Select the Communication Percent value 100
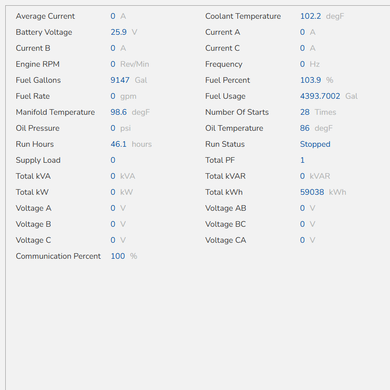 pos(118,256)
